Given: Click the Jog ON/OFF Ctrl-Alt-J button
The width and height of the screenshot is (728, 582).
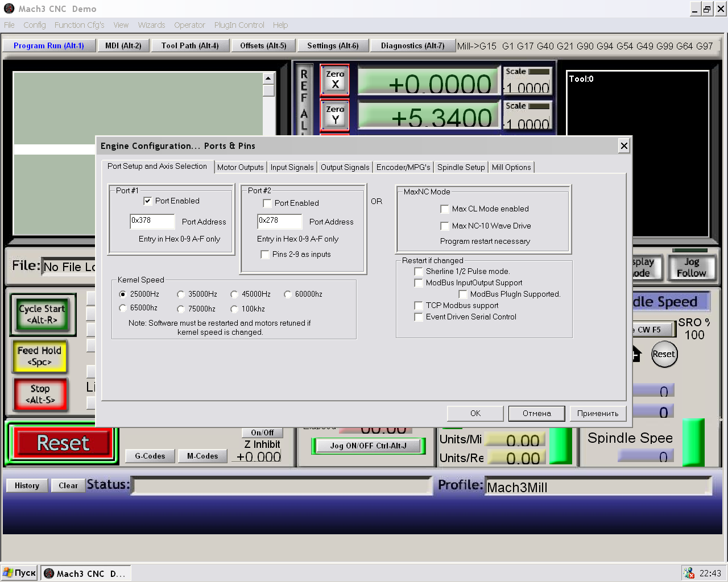Looking at the screenshot, I should click(x=369, y=446).
